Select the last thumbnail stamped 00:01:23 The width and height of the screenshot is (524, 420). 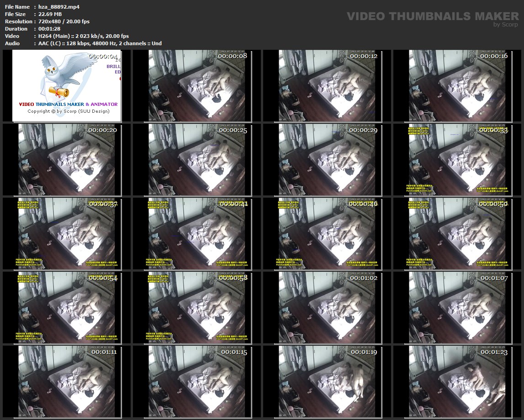[x=457, y=382]
